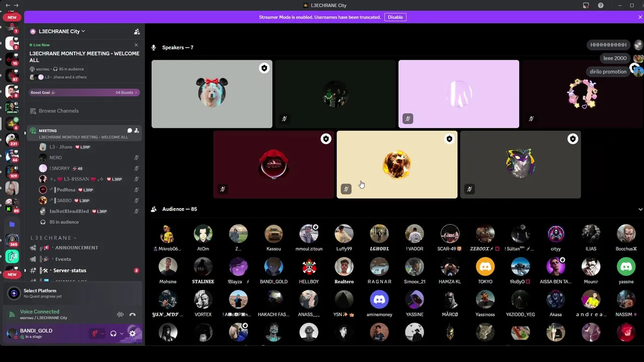Toggle mute icon beside NERO in speaker list
Image resolution: width=644 pixels, height=362 pixels.
click(x=136, y=158)
